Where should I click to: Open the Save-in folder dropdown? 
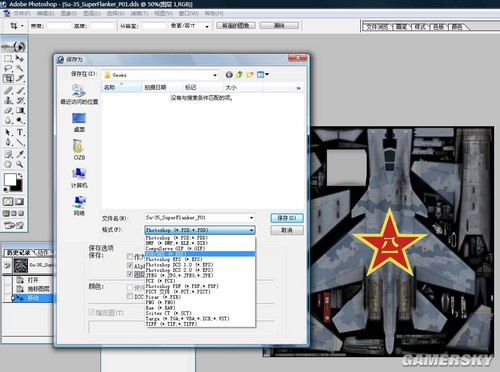tap(215, 75)
